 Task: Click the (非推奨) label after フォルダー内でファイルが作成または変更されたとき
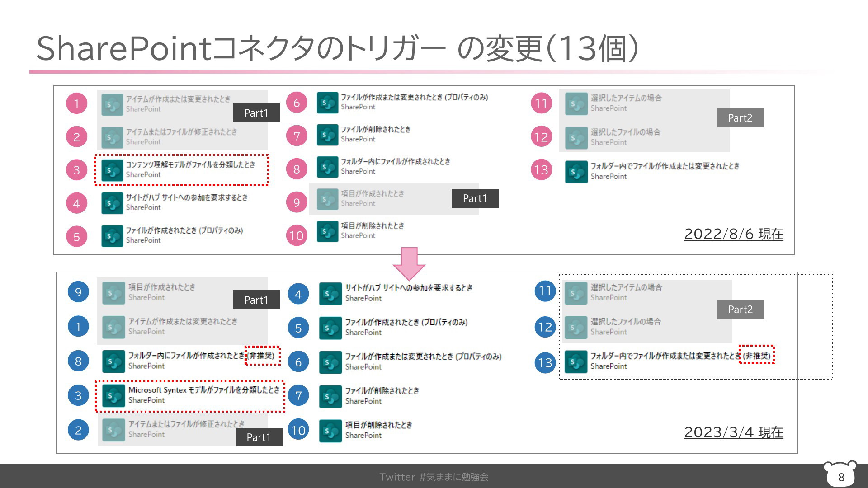[x=756, y=356]
